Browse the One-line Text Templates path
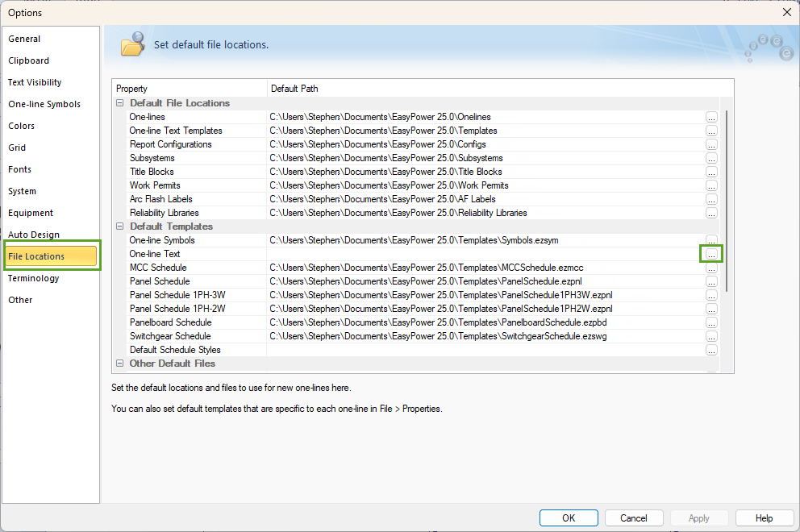 711,131
